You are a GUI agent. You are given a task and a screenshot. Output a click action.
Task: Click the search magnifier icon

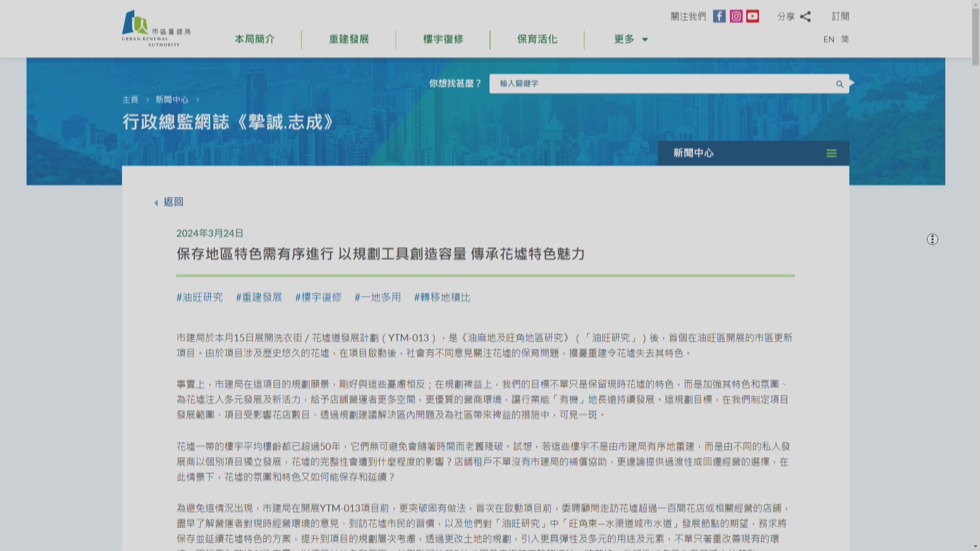coord(840,84)
